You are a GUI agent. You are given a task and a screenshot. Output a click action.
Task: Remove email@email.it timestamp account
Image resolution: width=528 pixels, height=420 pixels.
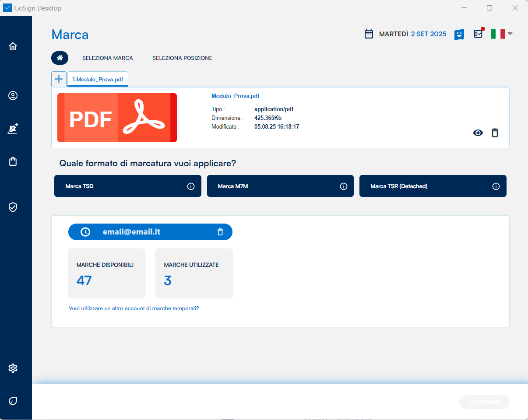(220, 232)
